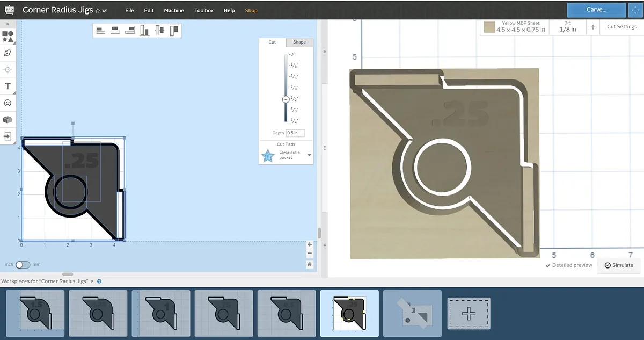Screen dimensions: 644x340
Task: Expand the Workpieces for Corner Radius Jigs menu
Action: [92, 281]
